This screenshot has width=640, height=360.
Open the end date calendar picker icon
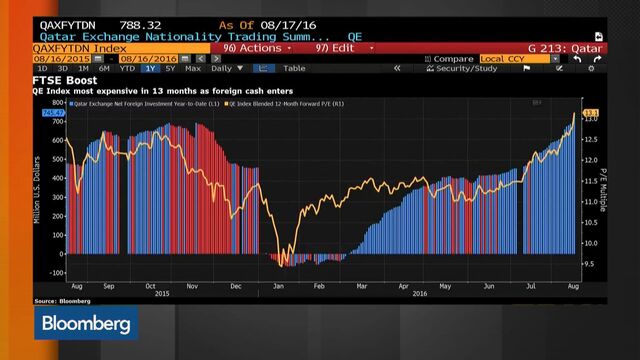(185, 59)
